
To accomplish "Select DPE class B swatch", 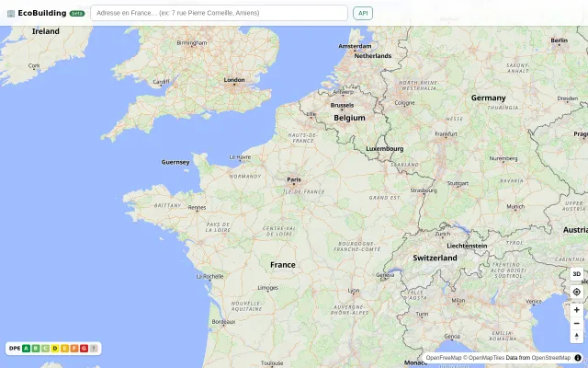I will (x=36, y=349).
